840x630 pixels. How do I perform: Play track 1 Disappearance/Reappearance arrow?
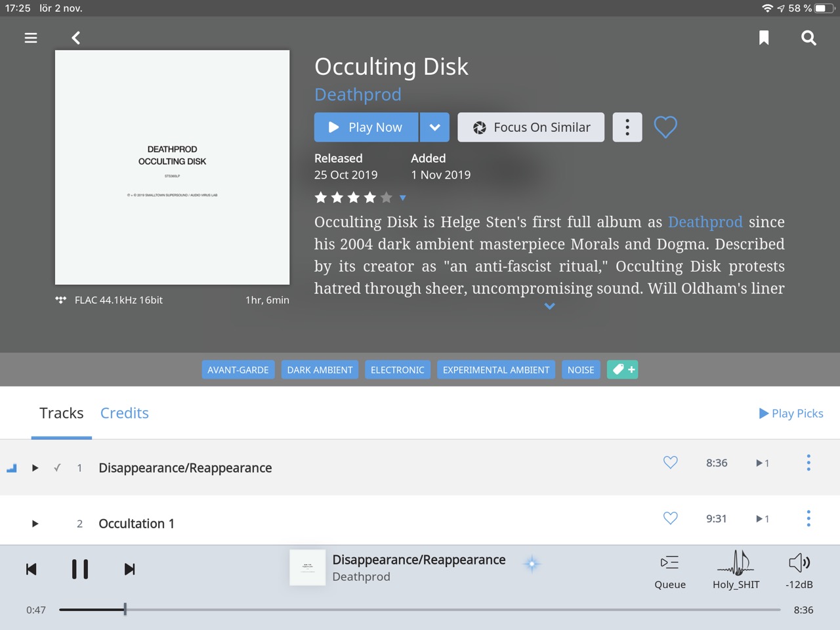35,468
